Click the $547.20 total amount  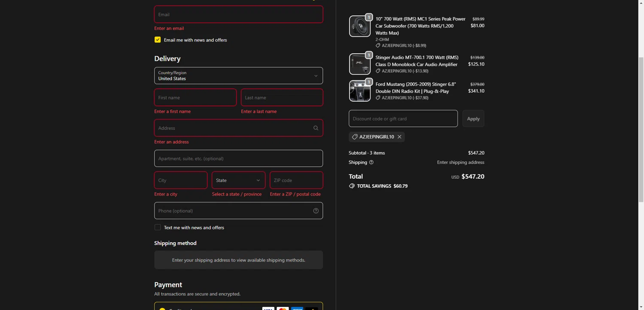[x=473, y=176]
